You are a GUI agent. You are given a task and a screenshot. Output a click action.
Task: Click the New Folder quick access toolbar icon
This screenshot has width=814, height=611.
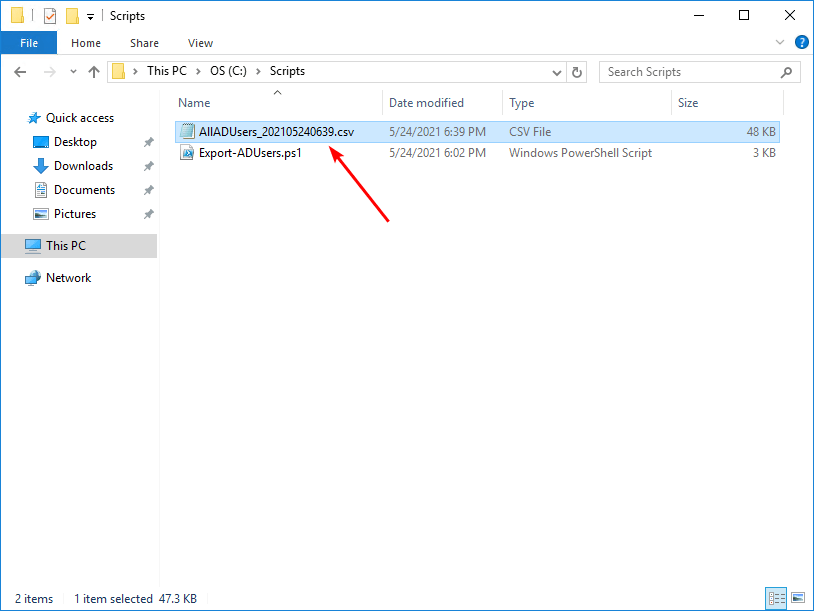click(72, 16)
